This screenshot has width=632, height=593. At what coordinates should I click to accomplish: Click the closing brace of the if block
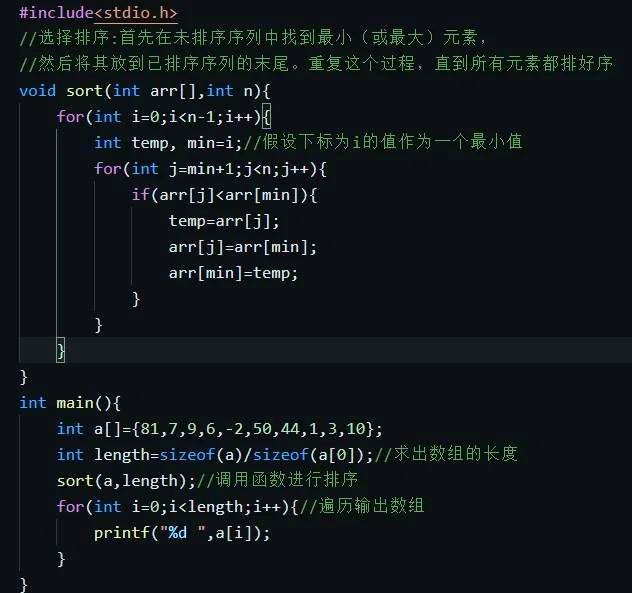tap(136, 299)
